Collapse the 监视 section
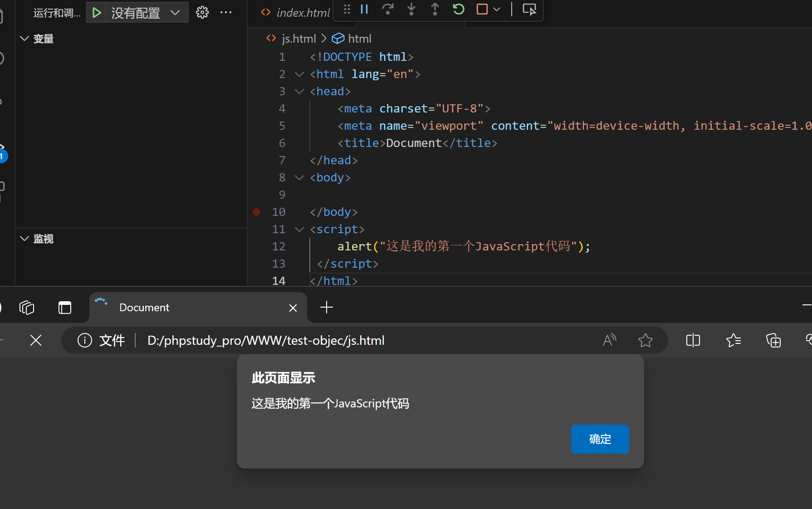 pos(24,239)
